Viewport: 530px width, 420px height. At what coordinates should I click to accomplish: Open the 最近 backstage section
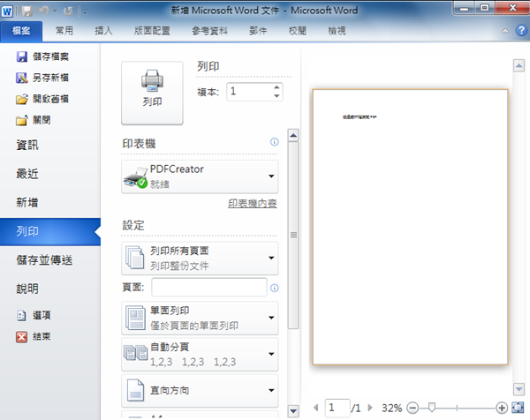point(27,174)
